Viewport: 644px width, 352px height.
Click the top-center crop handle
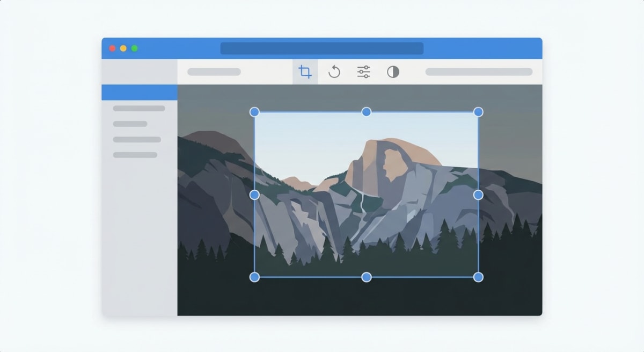click(367, 112)
